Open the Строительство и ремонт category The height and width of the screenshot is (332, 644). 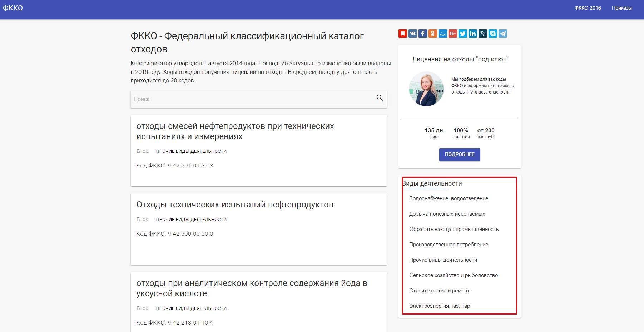tap(439, 290)
